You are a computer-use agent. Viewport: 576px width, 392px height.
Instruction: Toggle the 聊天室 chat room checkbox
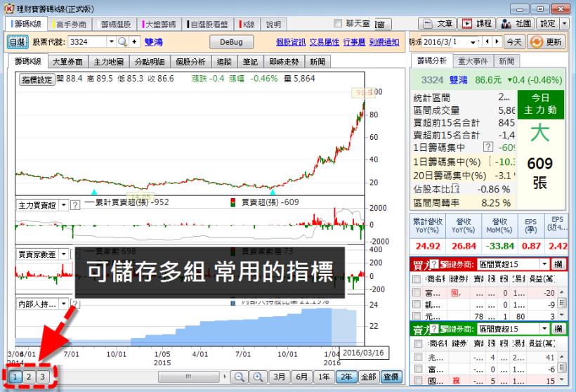(x=338, y=23)
